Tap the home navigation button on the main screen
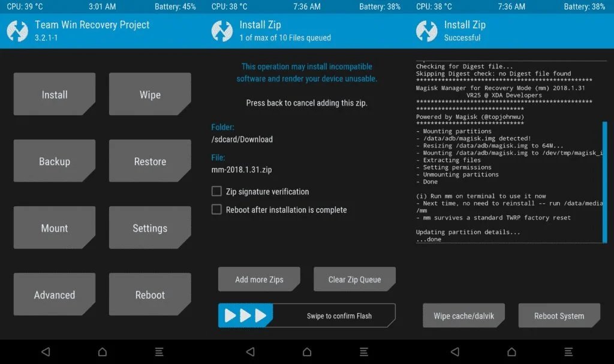Screen dimensions: 614x364 102,351
